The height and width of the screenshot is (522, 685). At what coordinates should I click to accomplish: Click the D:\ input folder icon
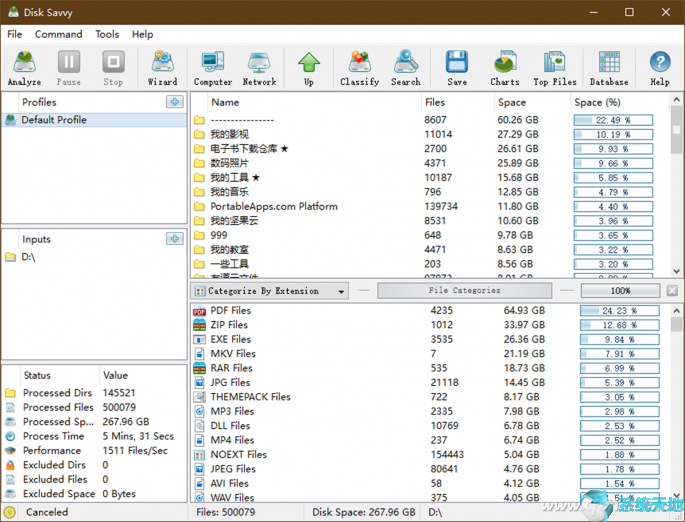[10, 257]
